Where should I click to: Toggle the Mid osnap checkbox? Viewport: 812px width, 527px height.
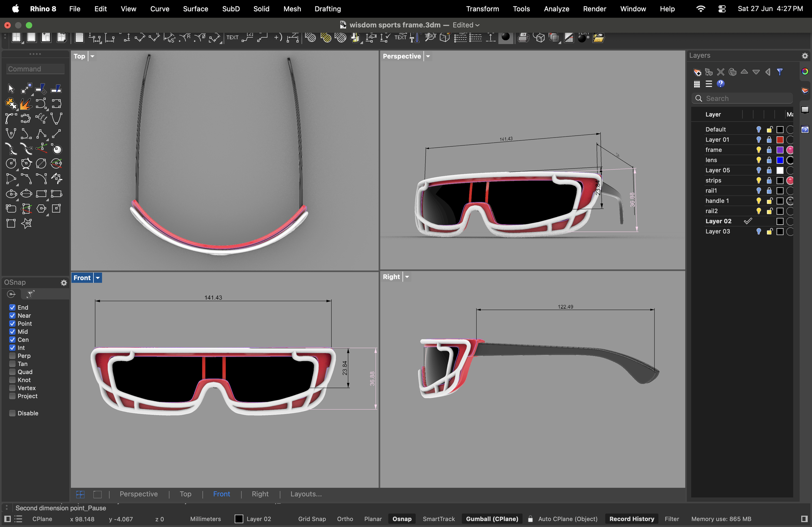pos(12,332)
